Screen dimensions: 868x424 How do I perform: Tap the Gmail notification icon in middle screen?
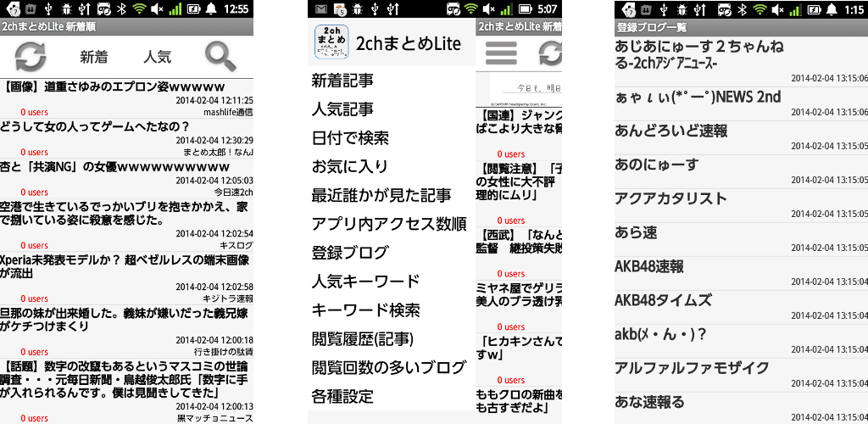pyautogui.click(x=320, y=8)
